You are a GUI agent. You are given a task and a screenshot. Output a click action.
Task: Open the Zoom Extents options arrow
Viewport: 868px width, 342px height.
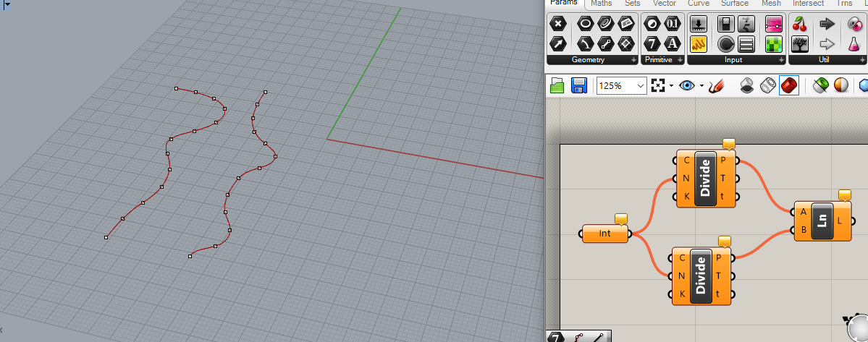[x=672, y=86]
